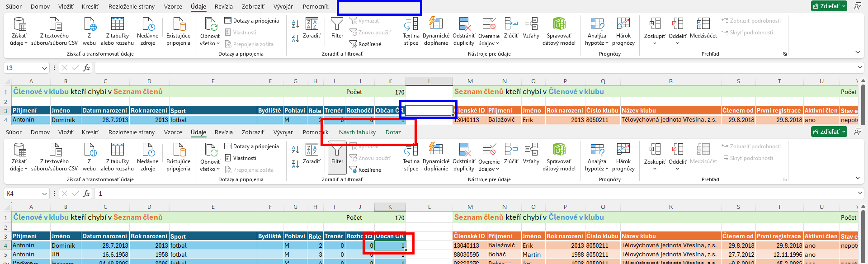This screenshot has width=868, height=264.
Task: Expand 'Získať údaje' dropdown in upper ribbon
Action: tap(19, 43)
